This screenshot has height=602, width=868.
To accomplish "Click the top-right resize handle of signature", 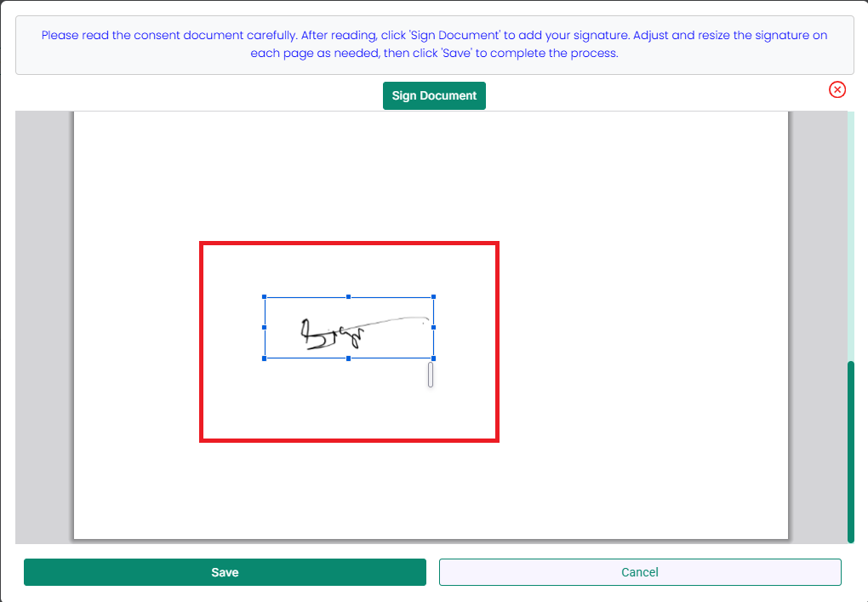I will (x=433, y=297).
